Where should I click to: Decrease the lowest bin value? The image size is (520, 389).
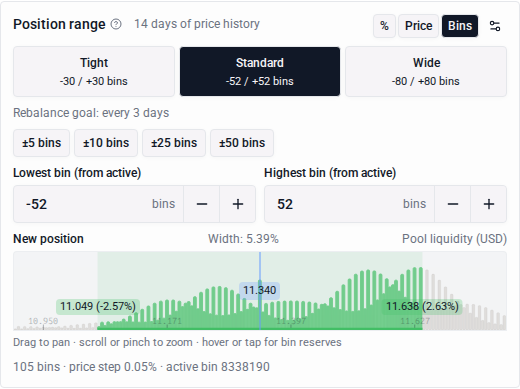pyautogui.click(x=202, y=204)
